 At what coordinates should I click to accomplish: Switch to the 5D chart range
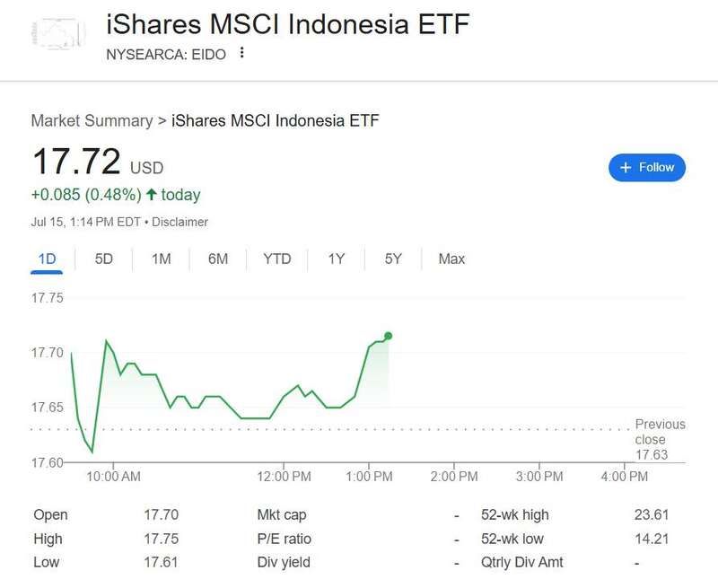pos(104,259)
